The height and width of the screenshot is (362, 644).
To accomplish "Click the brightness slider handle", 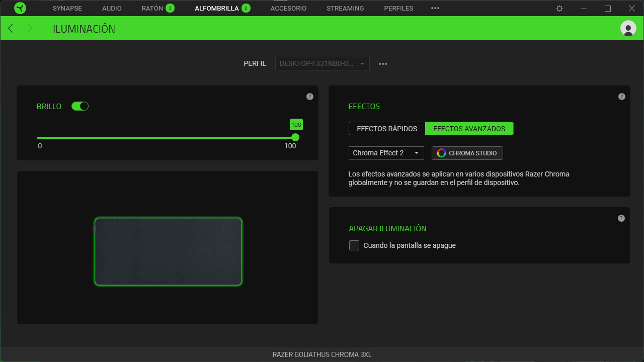I will pyautogui.click(x=295, y=137).
